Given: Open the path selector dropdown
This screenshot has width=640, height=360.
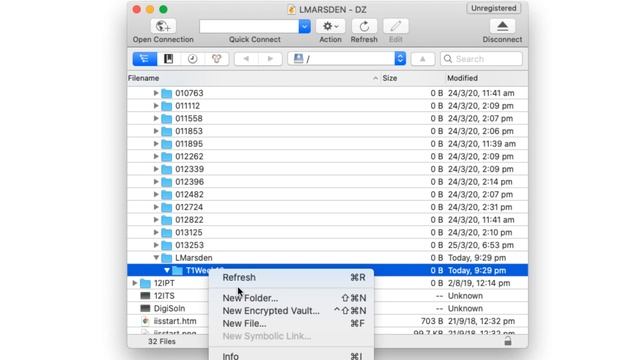Looking at the screenshot, I should pyautogui.click(x=400, y=59).
